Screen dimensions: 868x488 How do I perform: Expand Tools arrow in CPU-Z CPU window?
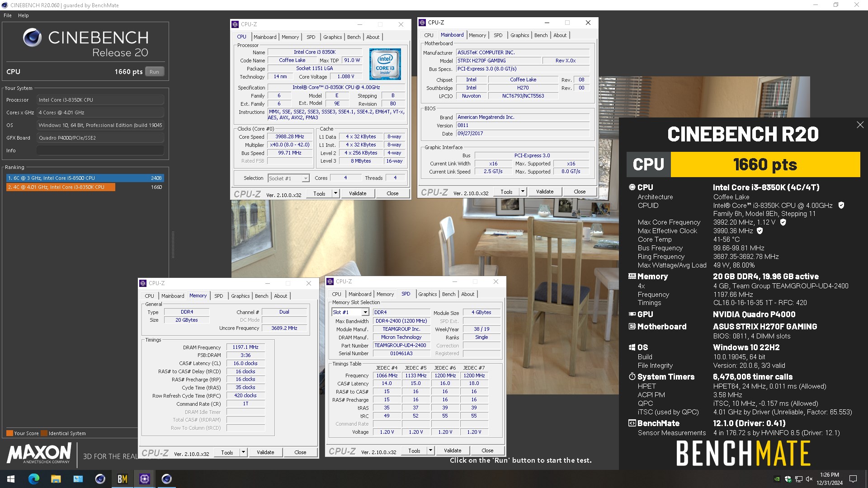[x=335, y=193]
